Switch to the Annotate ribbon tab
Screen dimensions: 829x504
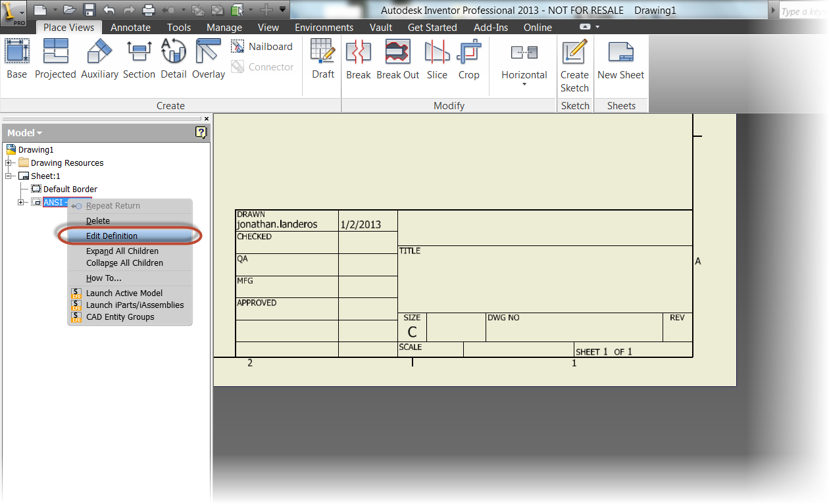pos(130,28)
